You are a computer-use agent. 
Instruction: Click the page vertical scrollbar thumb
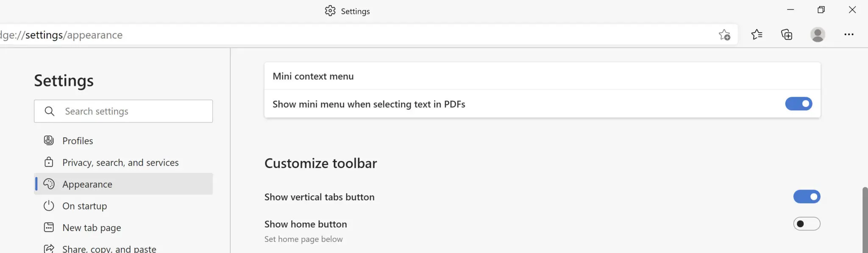pos(865,220)
